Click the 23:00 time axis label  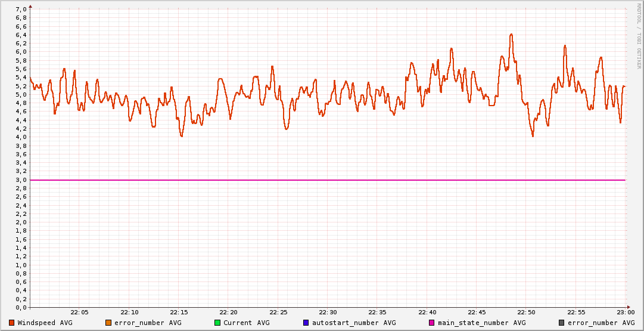[x=626, y=313]
